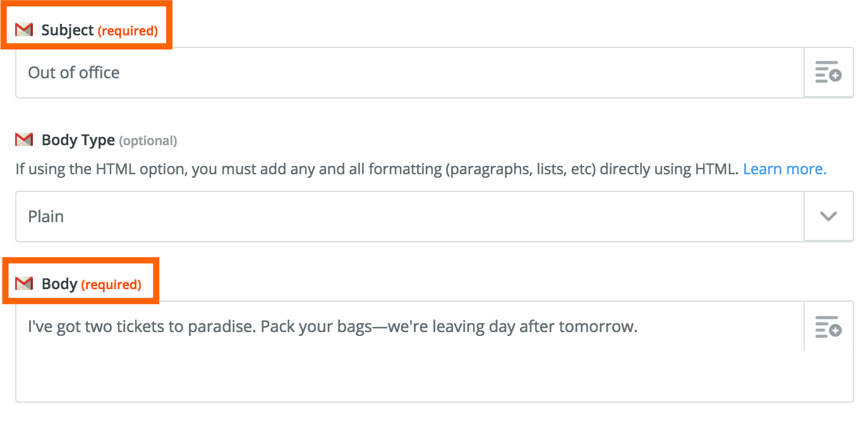Open insert-field picker for the Subject field
The image size is (868, 423).
(828, 73)
